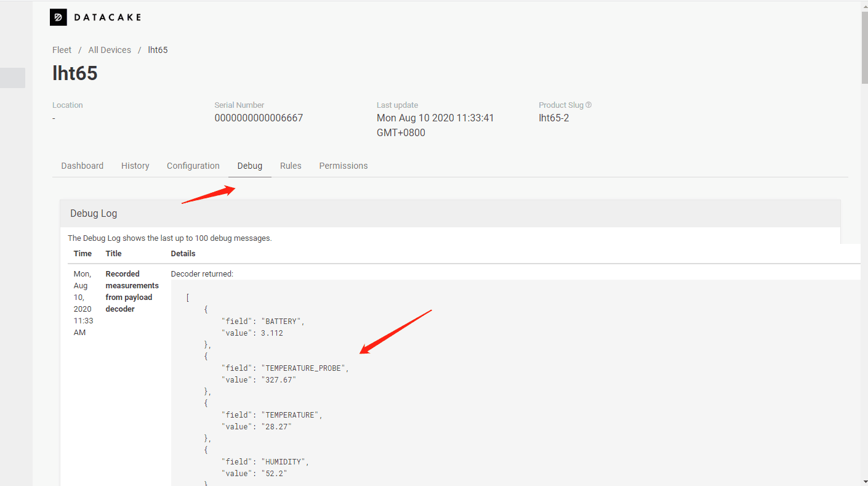Click the Location label
Image resolution: width=868 pixels, height=486 pixels.
pos(68,105)
